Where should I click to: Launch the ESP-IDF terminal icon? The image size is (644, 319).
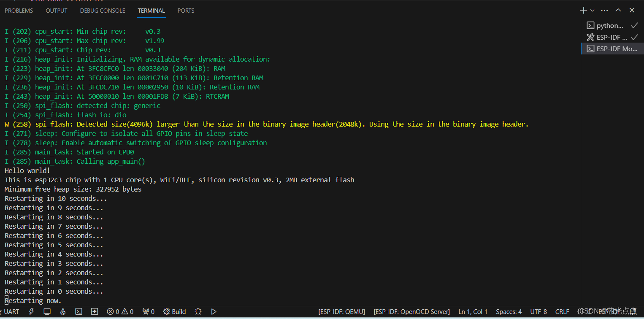tap(78, 311)
